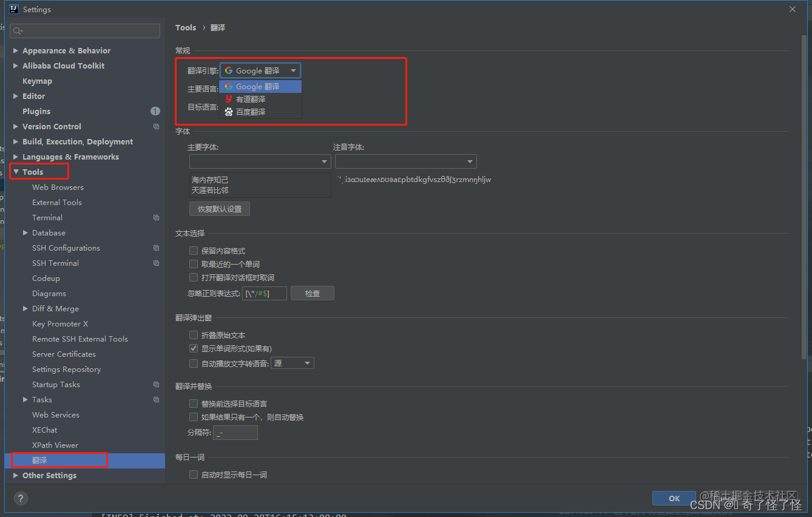Viewport: 812px width, 517px height.
Task: Open the 源 text-to-speech dropdown
Action: pyautogui.click(x=293, y=363)
